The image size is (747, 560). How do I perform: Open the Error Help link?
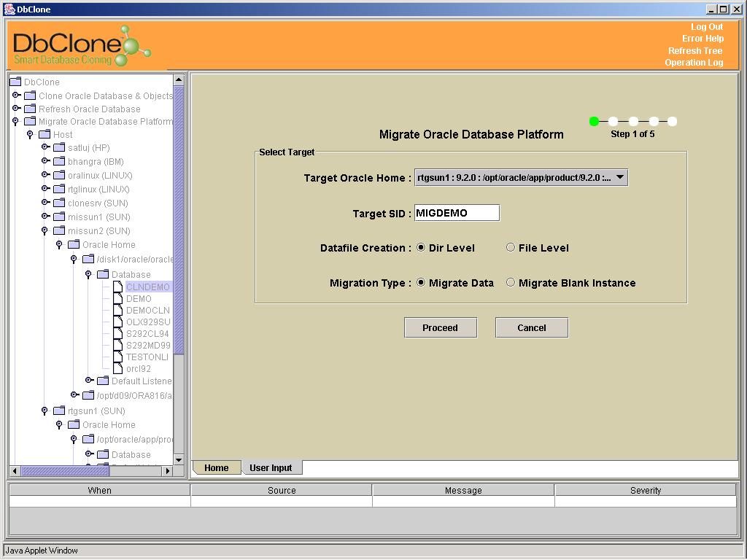pos(703,39)
